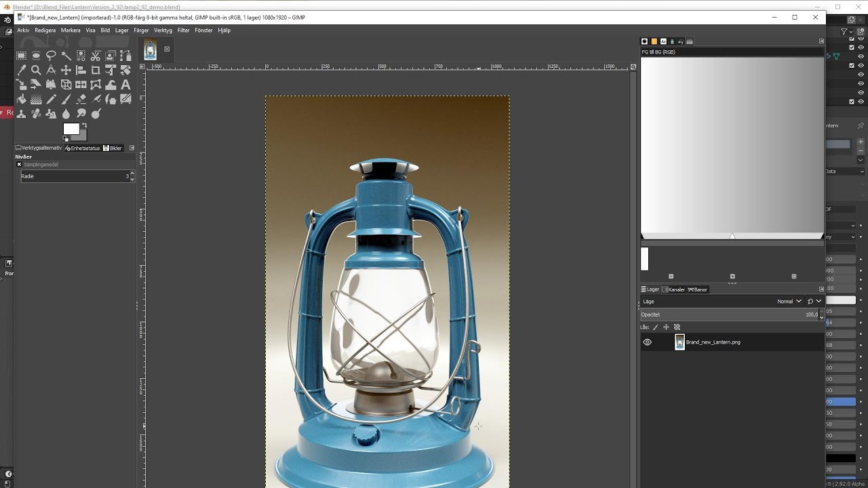Toggle the Samplingsmedel checkbox
This screenshot has width=868, height=488.
pyautogui.click(x=19, y=165)
